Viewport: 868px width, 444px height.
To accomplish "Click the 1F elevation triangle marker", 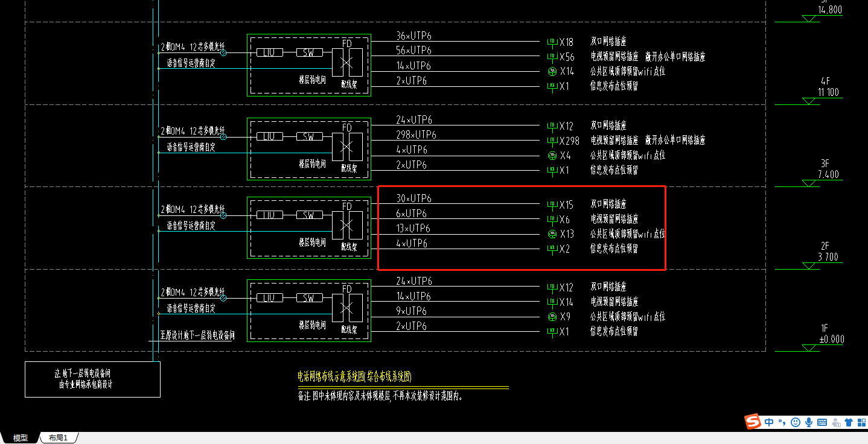I will click(809, 348).
